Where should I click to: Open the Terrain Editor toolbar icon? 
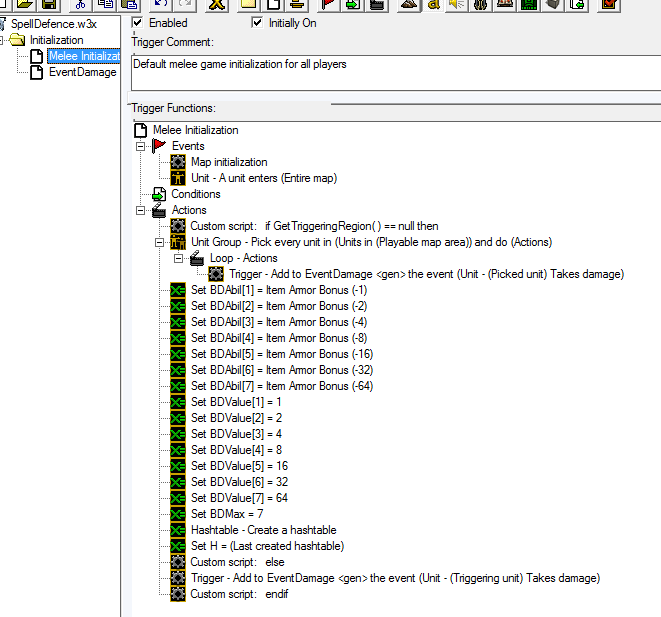click(x=408, y=4)
